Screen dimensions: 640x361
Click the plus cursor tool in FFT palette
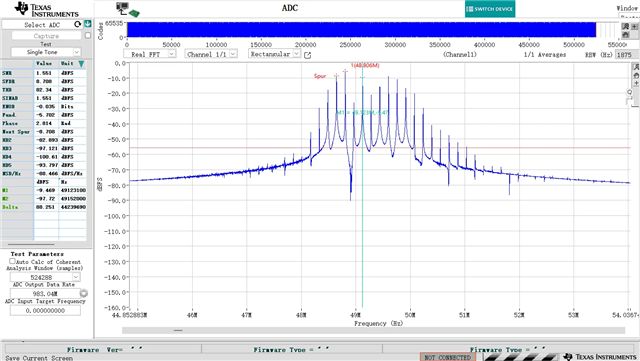tap(636, 83)
